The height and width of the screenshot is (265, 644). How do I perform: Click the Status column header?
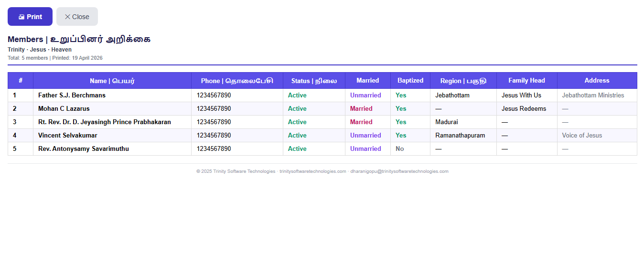click(314, 81)
